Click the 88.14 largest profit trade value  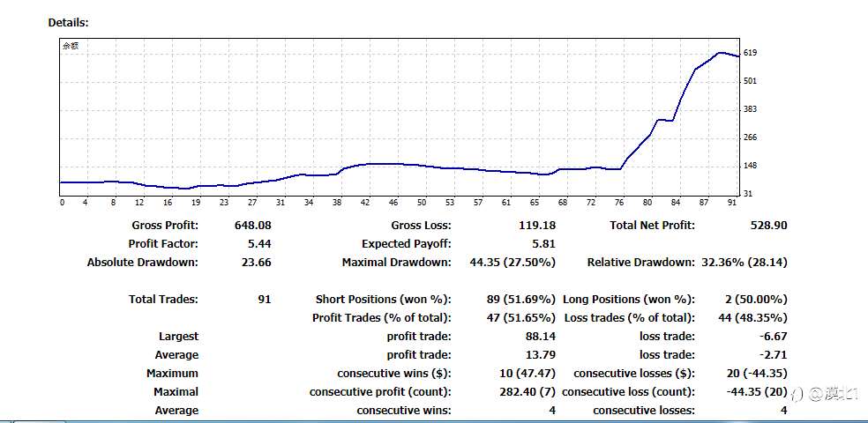click(x=540, y=337)
